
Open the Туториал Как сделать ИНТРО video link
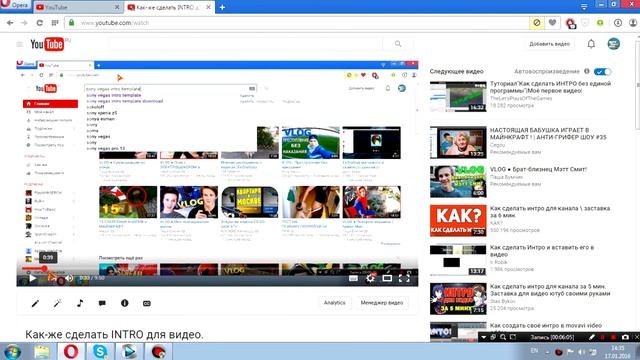tap(550, 87)
